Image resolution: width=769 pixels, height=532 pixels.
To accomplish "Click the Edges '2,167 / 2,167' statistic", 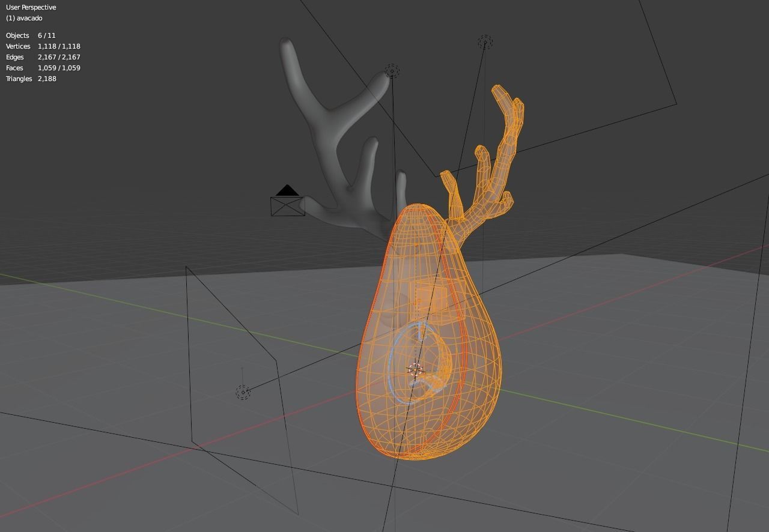I will click(59, 57).
